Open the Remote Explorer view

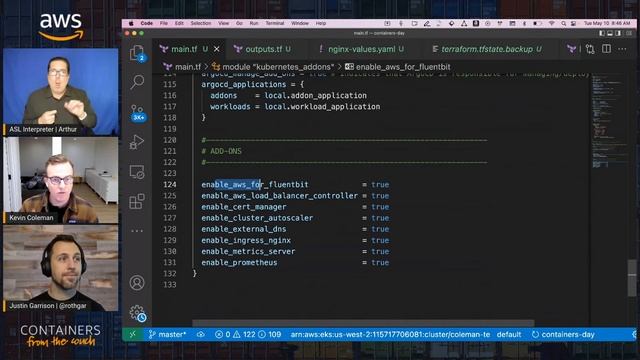tap(137, 172)
